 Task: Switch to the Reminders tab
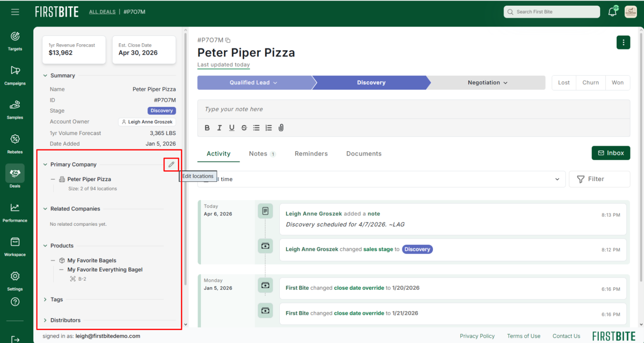(311, 154)
